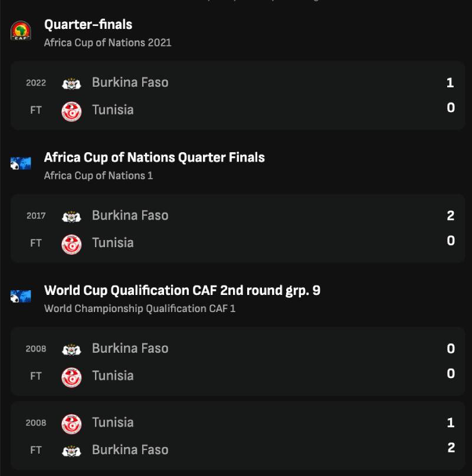Screen dimensions: 472x476
Task: Select World Cup Qualification CAF 2nd round heading
Action: point(182,290)
